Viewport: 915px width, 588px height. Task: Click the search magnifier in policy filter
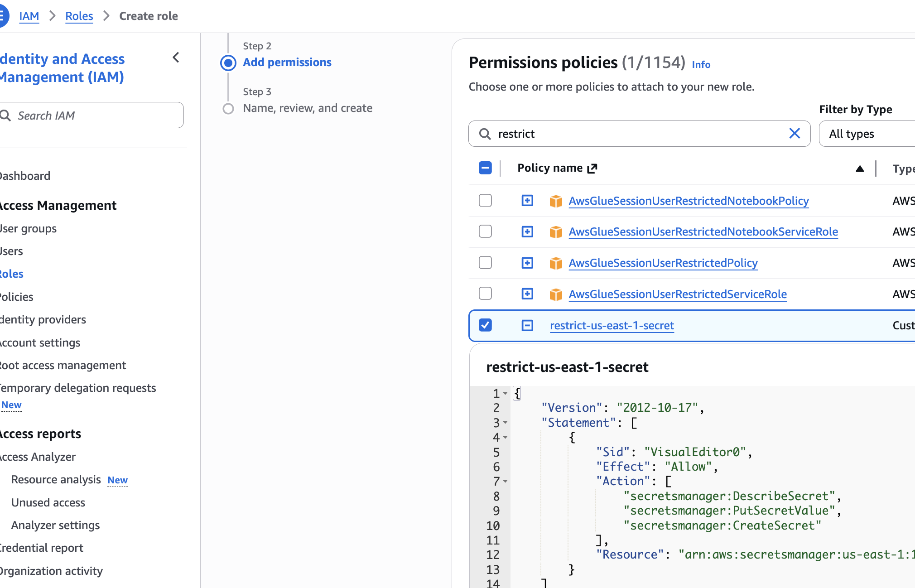point(485,134)
